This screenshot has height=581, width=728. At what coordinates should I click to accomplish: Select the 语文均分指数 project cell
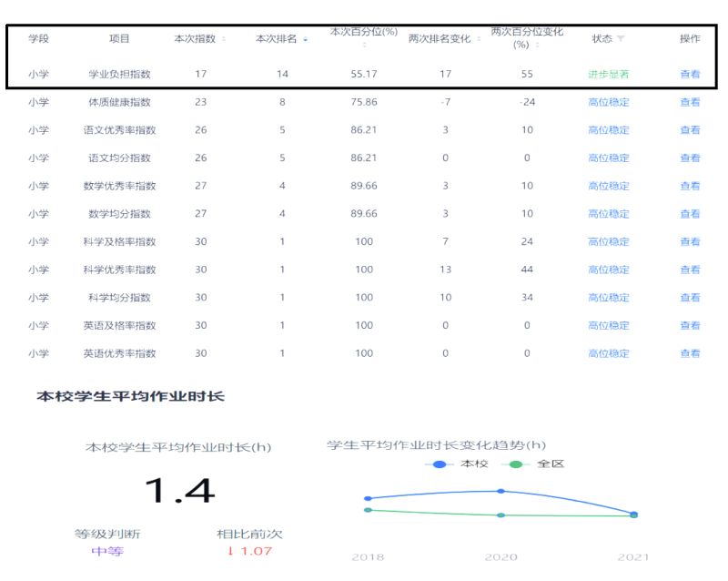(x=119, y=158)
